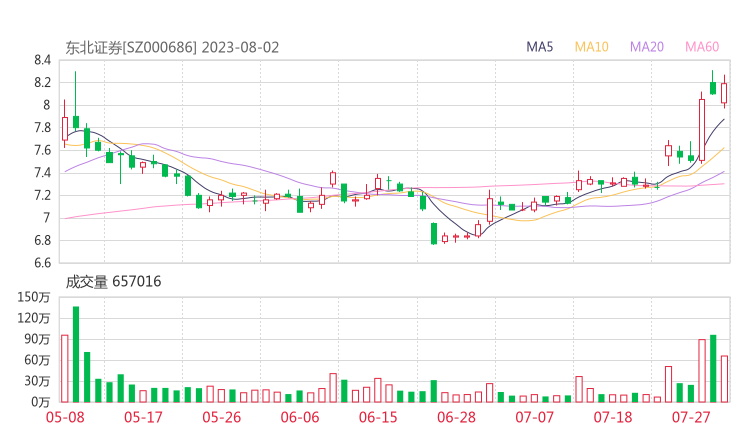Click the 07-18 date label
This screenshot has height=440, width=740.
613,417
